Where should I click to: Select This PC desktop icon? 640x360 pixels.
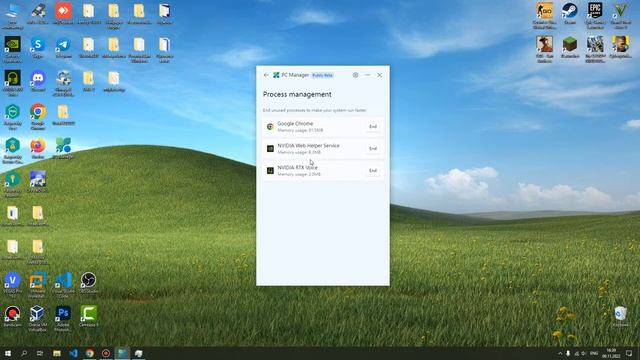click(12, 16)
